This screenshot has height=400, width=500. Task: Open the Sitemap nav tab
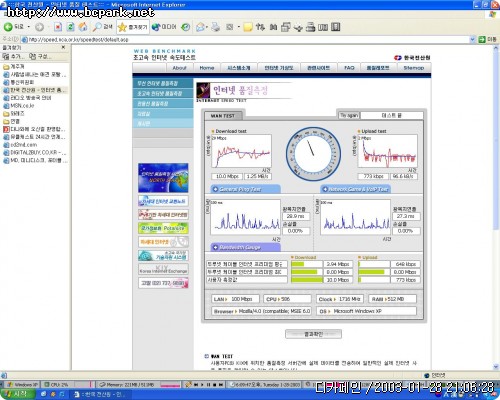[x=413, y=68]
